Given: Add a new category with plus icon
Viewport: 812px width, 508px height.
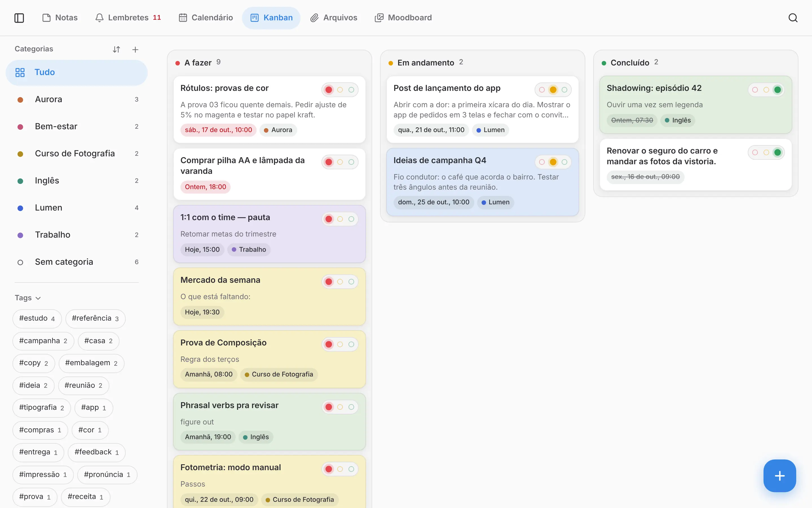Looking at the screenshot, I should point(135,49).
